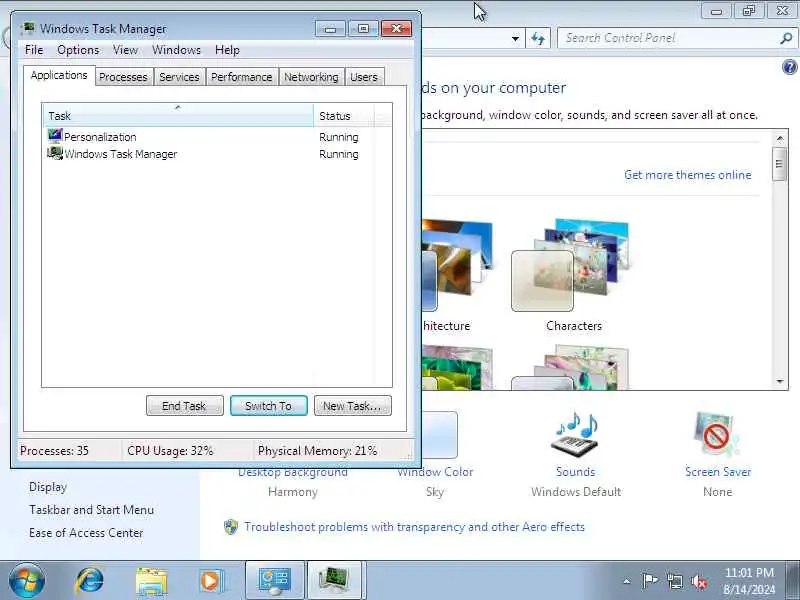Click the Show desktop strip beside the clock
The height and width of the screenshot is (600, 800).
793,581
